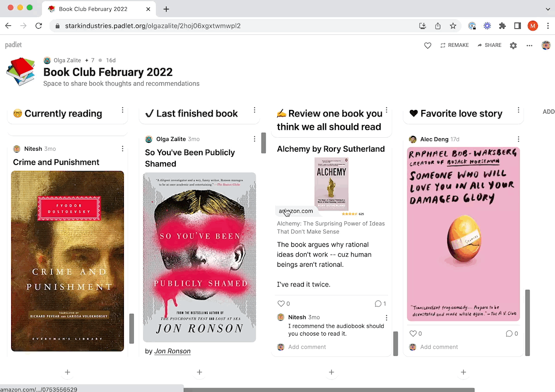Viewport: 555px width, 392px height.
Task: Like Alec Deng's love story post
Action: pyautogui.click(x=413, y=333)
